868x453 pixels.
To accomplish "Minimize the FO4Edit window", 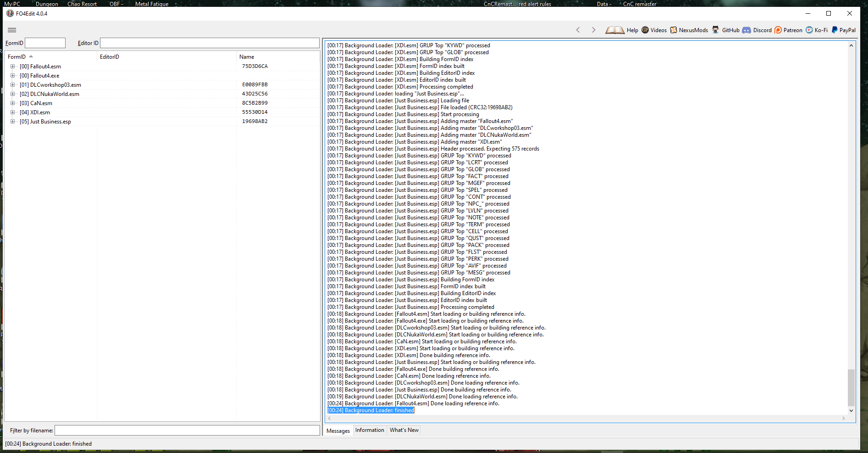I will point(808,13).
